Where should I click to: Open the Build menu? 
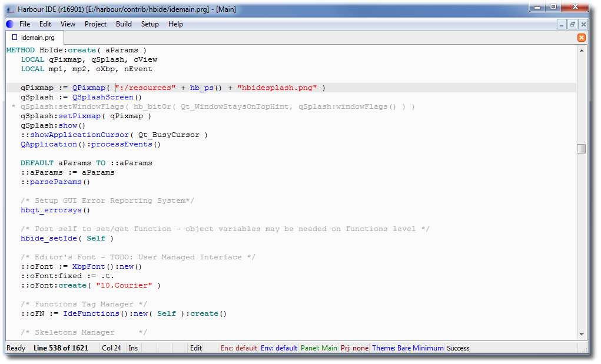coord(124,24)
